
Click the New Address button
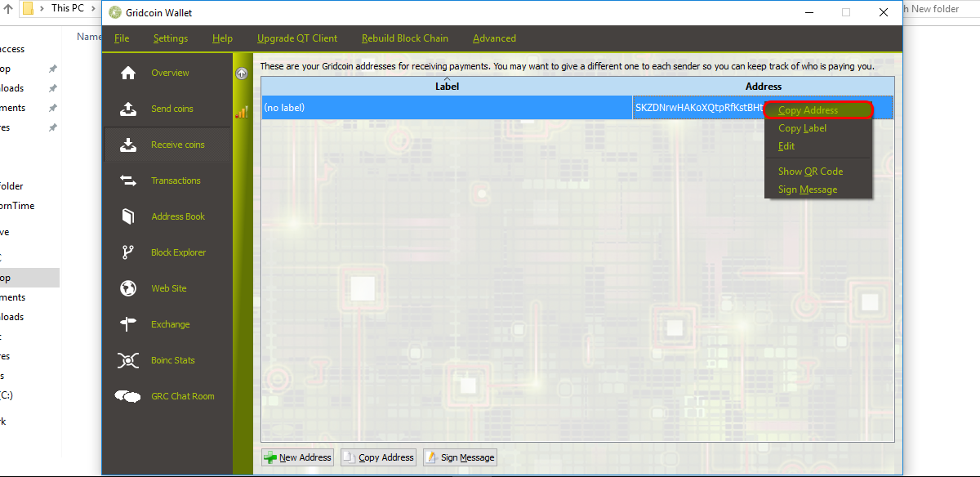click(x=298, y=457)
